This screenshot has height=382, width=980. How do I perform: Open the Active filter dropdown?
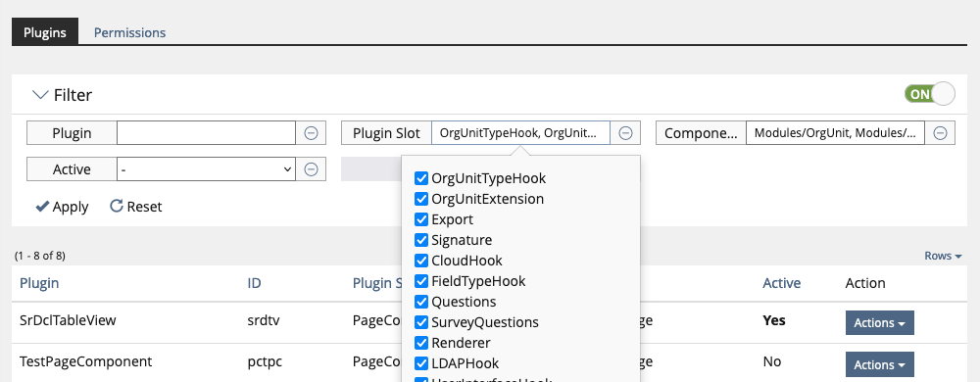click(x=206, y=169)
